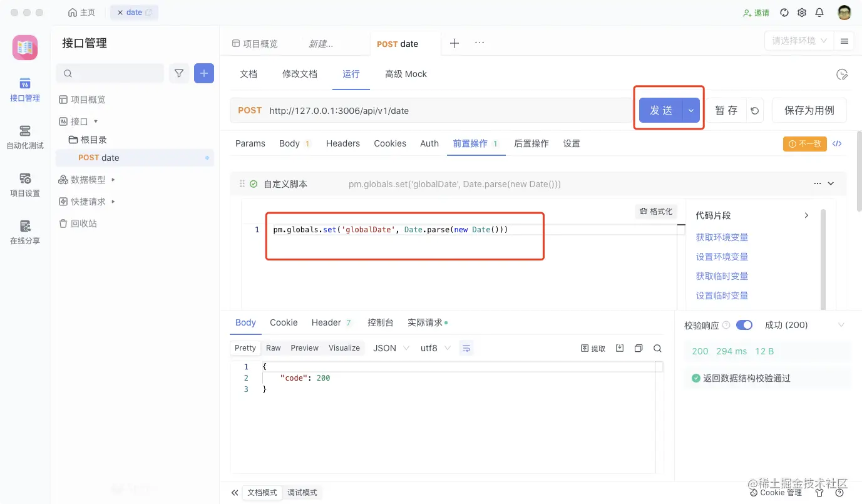Viewport: 862px width, 504px height.
Task: Copy the response body using the copy icon
Action: [x=638, y=348]
